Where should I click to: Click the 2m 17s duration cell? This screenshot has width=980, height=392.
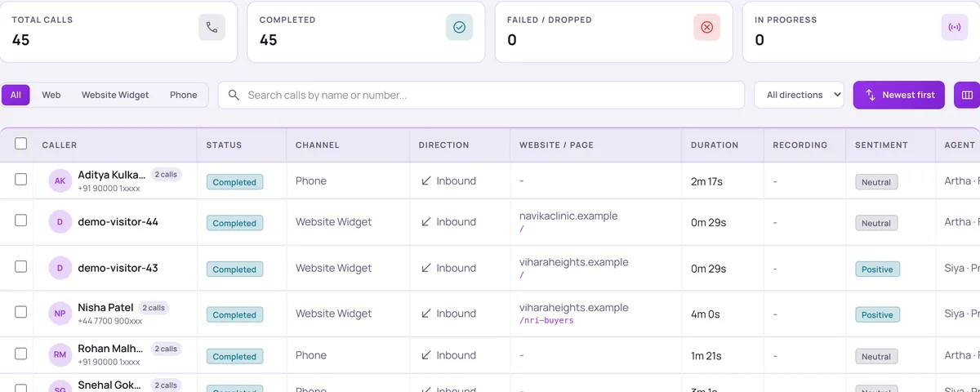coord(706,181)
